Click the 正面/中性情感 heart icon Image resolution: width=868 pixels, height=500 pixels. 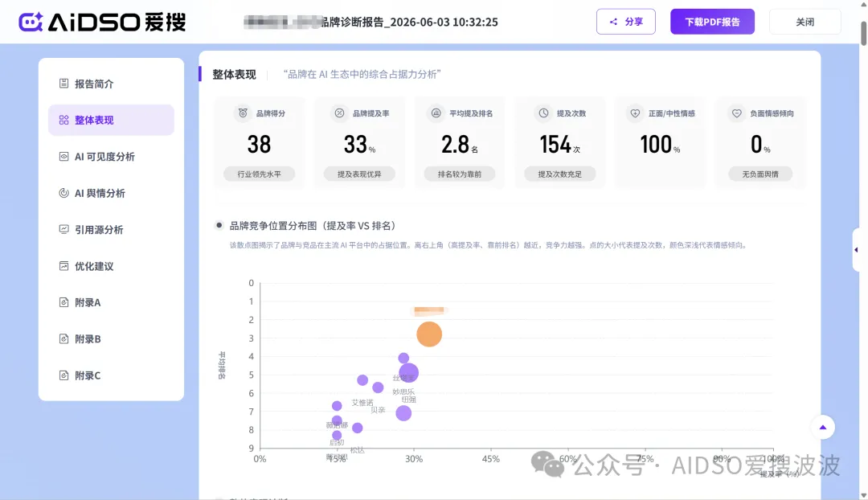coord(635,113)
